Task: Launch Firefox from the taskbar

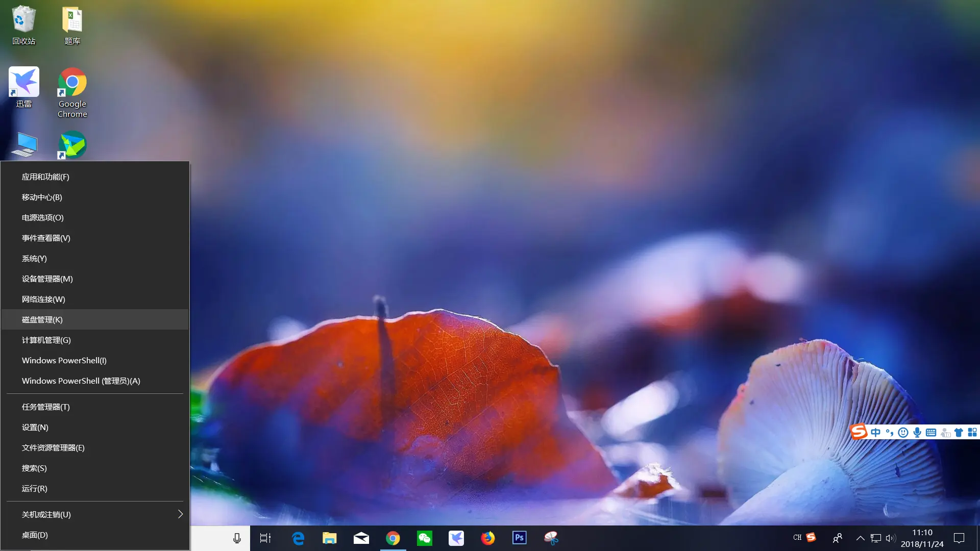Action: point(487,538)
